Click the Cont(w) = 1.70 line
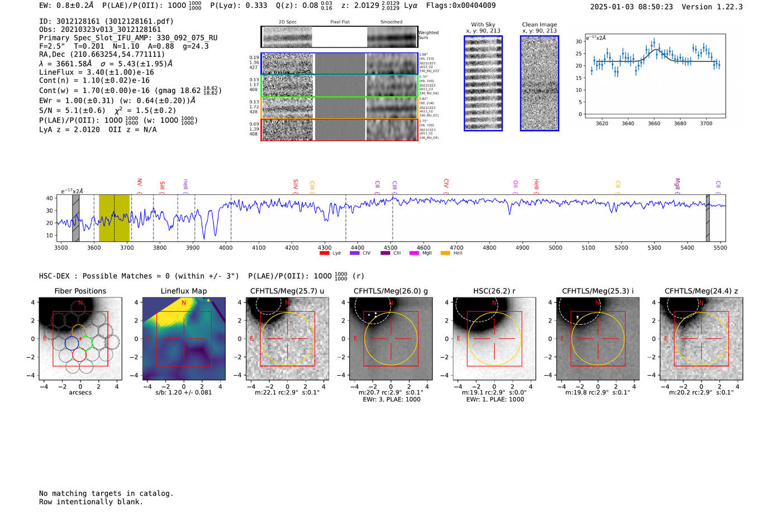The image size is (782, 532). [x=130, y=90]
